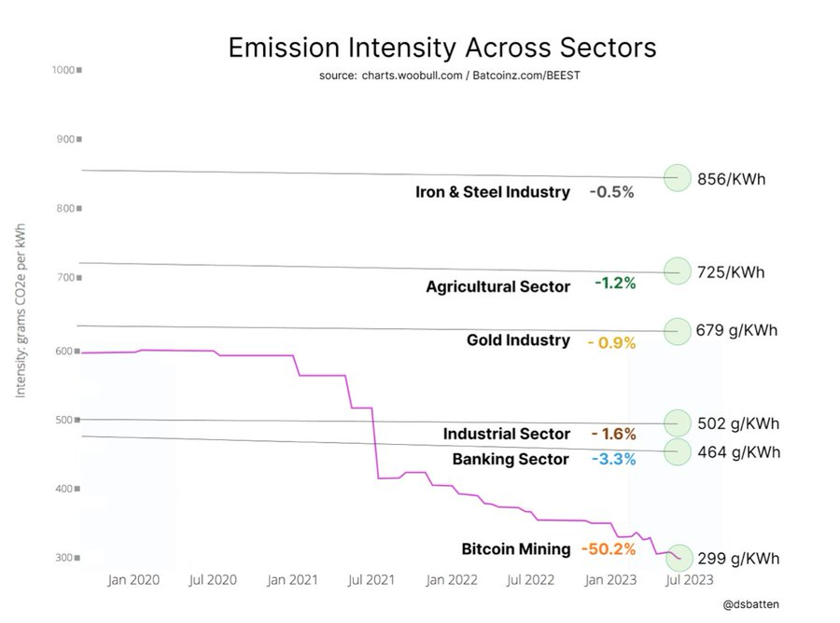Click the Emission Intensity Across Sectors title
The width and height of the screenshot is (840, 623).
pos(442,48)
